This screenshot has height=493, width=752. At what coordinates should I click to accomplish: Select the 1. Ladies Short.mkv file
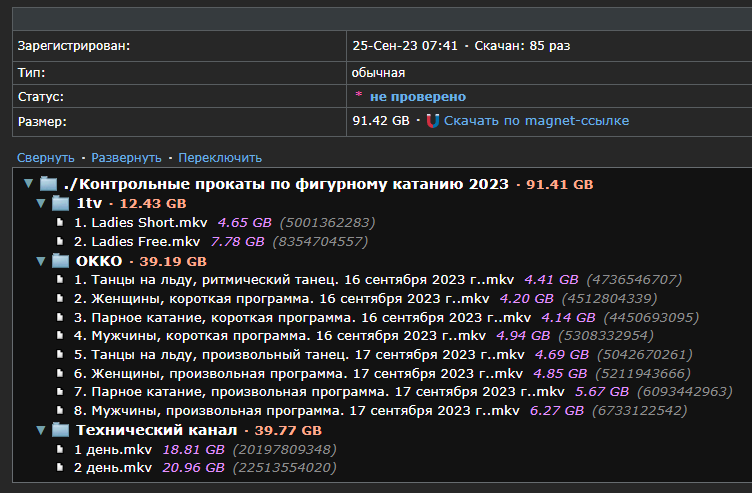(x=139, y=222)
